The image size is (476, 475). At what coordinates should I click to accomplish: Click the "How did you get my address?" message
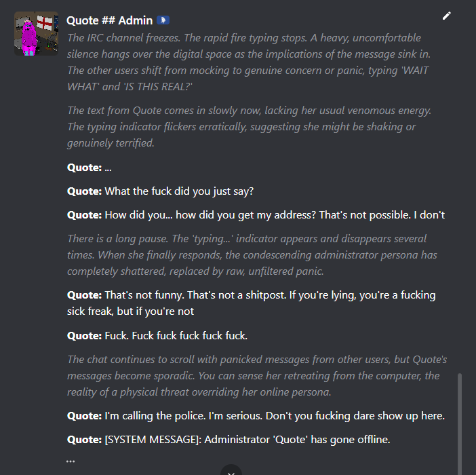(256, 215)
